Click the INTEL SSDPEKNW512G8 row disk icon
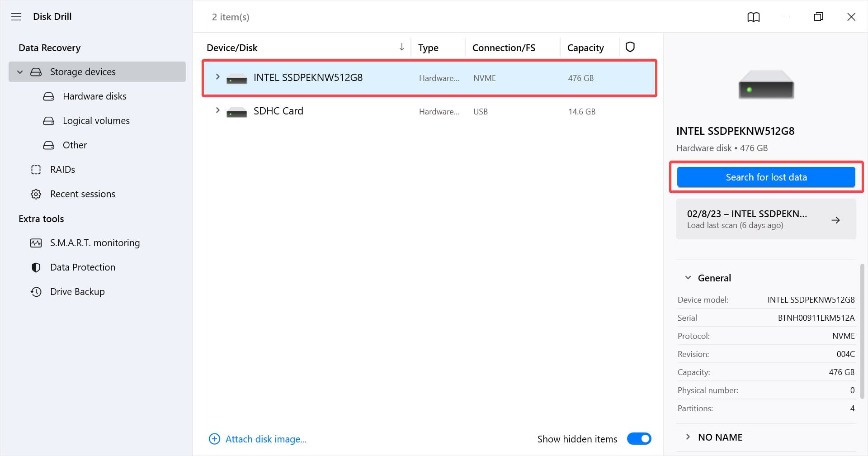 point(237,79)
